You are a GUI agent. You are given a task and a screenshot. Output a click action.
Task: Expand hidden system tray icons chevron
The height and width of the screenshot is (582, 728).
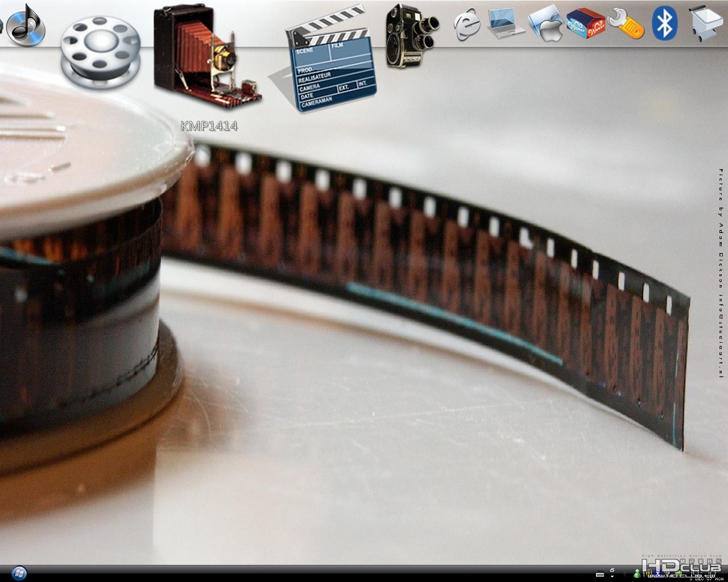(625, 573)
